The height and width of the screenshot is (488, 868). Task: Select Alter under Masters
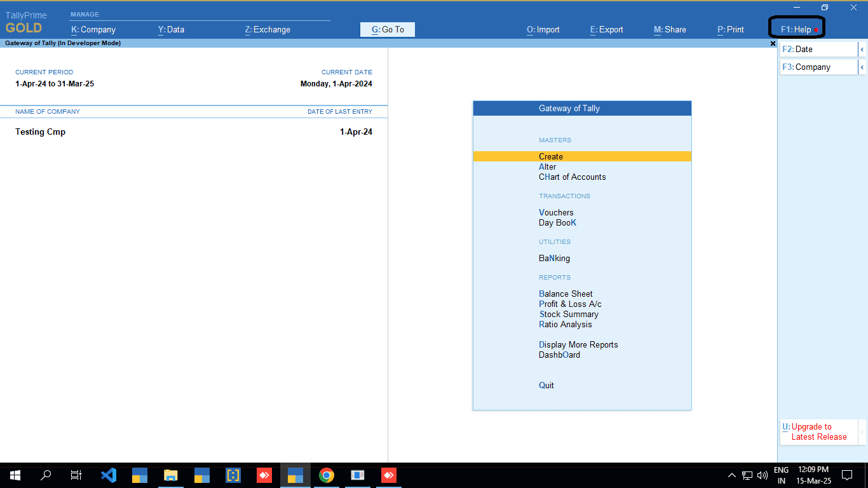pos(547,166)
